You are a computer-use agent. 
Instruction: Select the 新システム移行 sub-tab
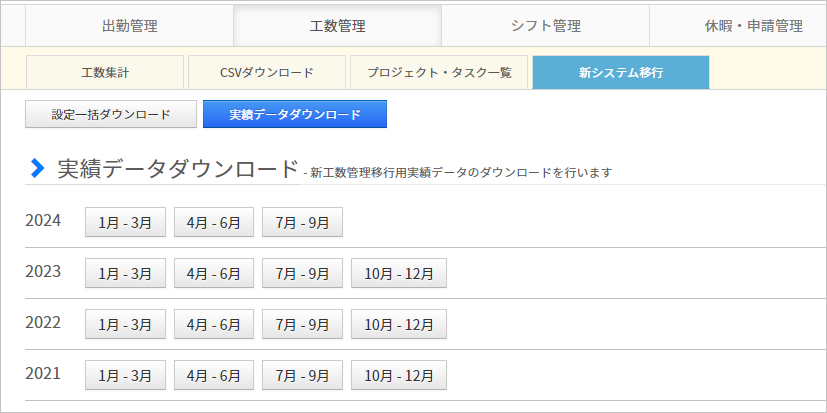pos(621,72)
